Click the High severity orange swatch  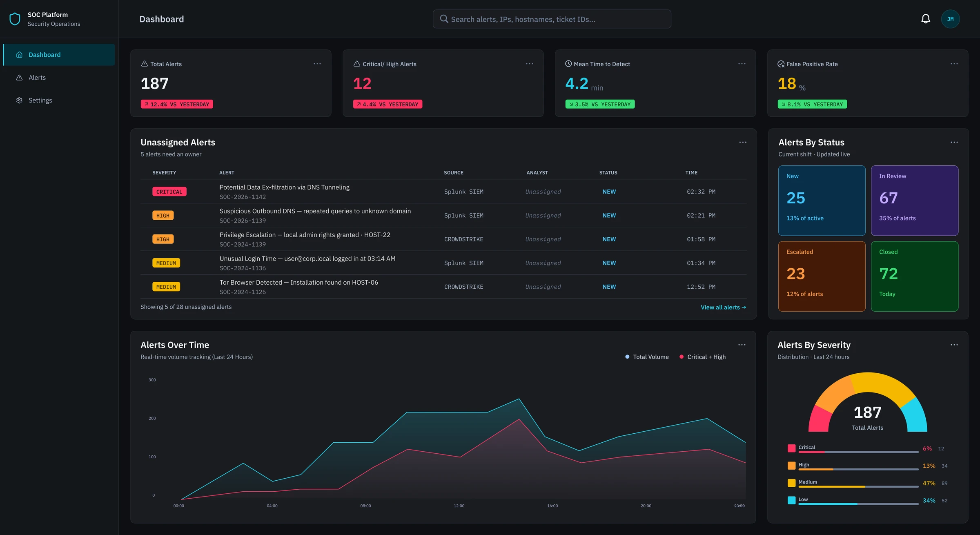point(791,466)
